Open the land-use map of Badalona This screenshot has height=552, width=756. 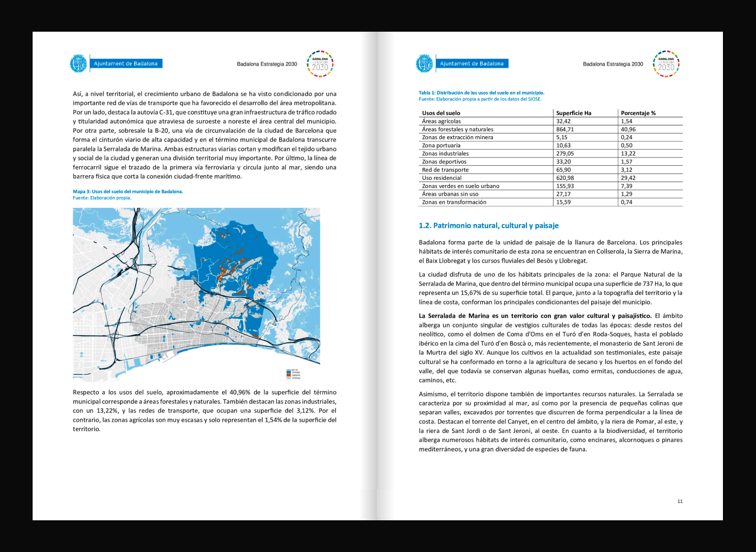point(197,295)
